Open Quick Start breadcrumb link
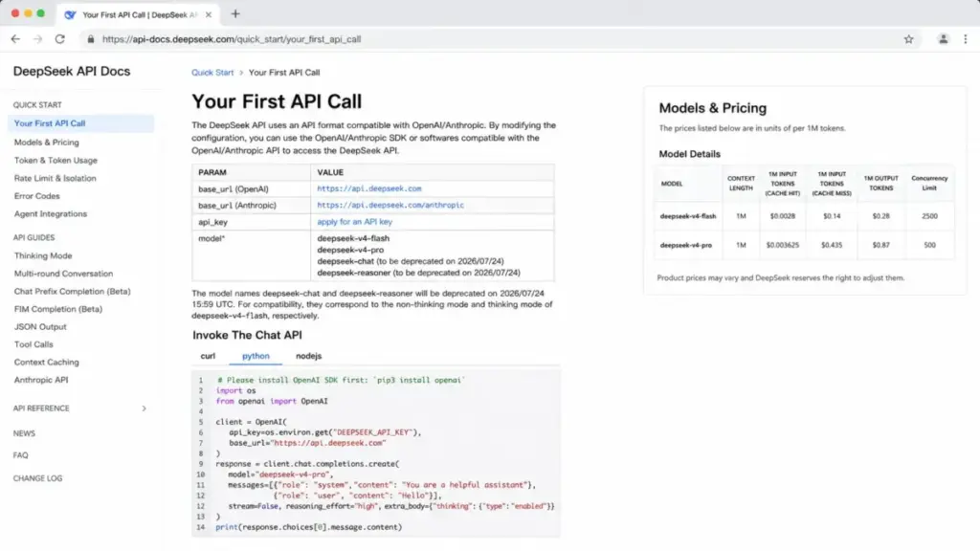Image resolution: width=980 pixels, height=551 pixels. click(x=212, y=73)
